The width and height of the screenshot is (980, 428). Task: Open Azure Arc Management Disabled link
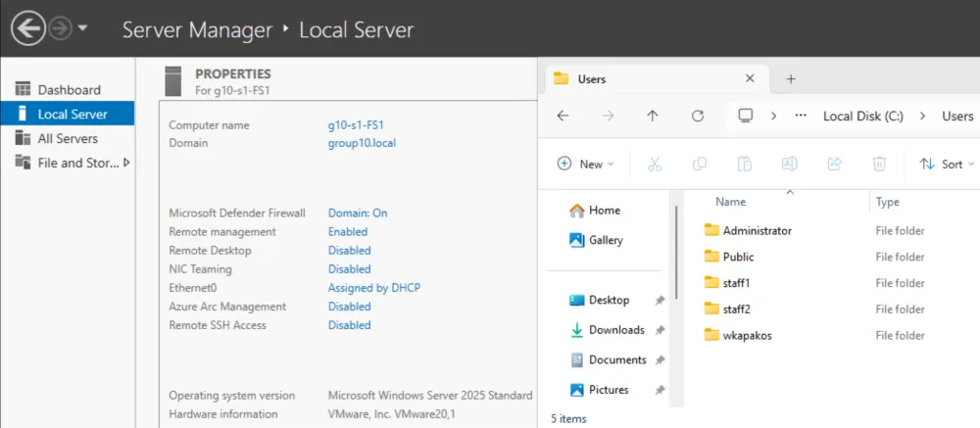click(x=350, y=307)
